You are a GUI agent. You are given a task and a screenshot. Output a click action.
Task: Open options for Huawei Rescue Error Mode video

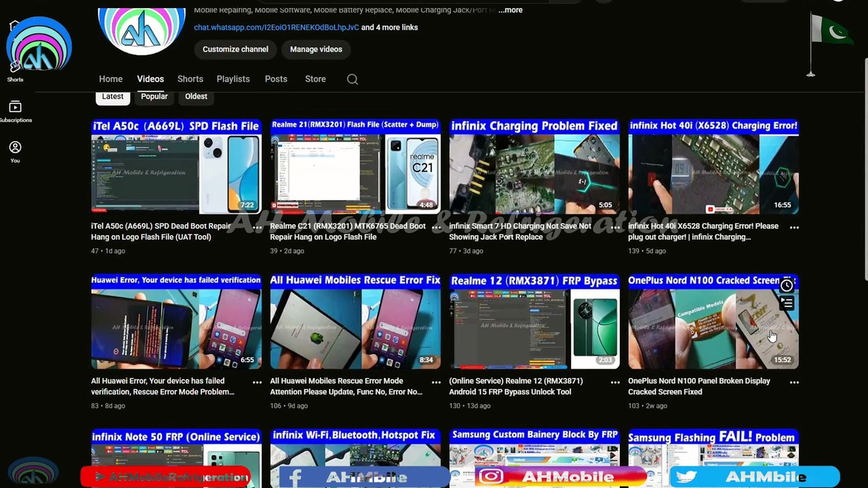tap(436, 382)
